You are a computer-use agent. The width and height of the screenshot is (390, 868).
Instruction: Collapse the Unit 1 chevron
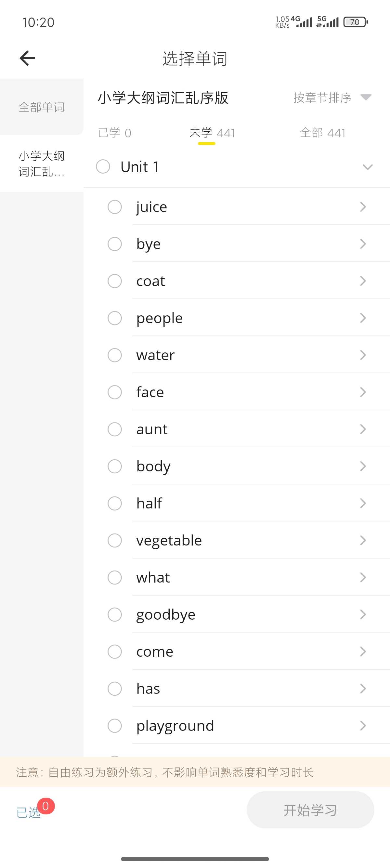368,167
